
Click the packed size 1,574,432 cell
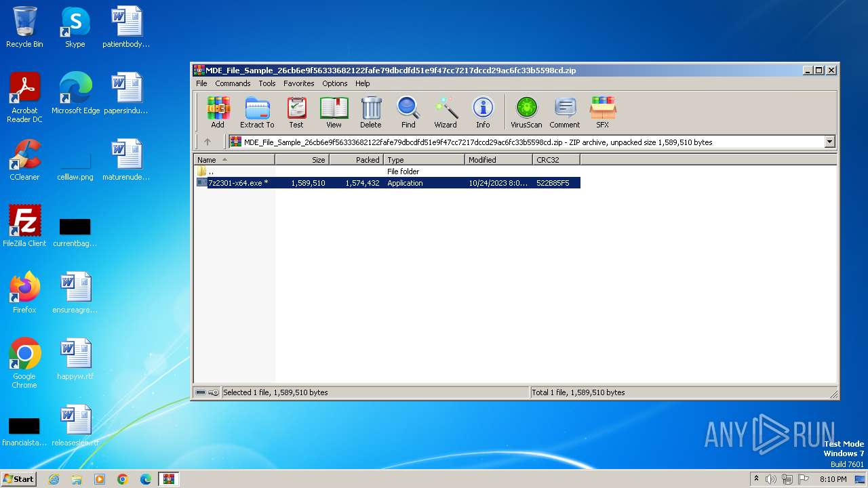362,183
